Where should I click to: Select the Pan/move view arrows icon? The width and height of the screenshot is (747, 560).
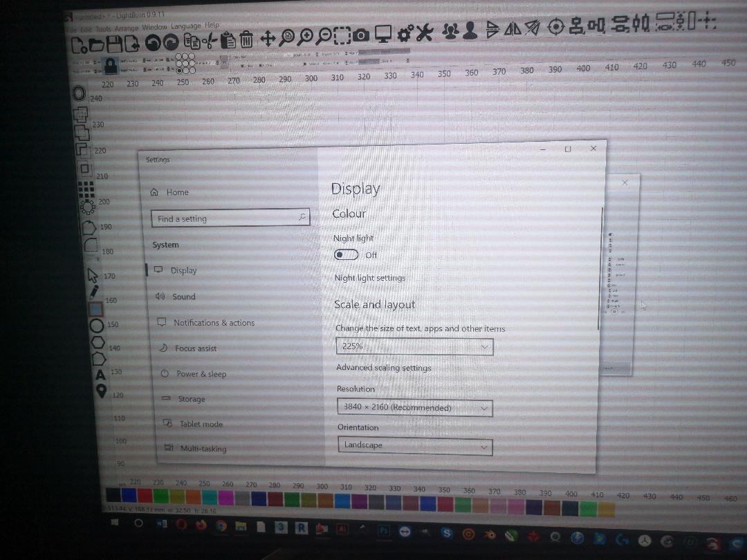click(x=268, y=39)
